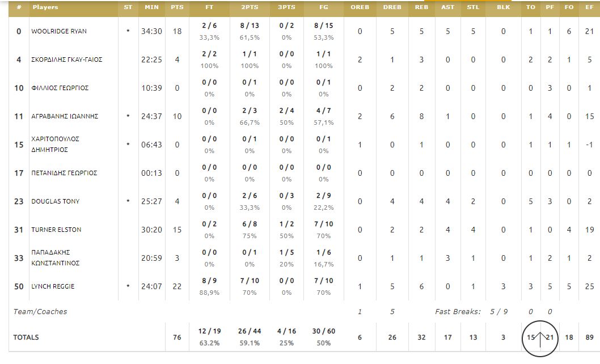Viewport: 600px width, 364px height.
Task: Click DOUGLAS TONY player name
Action: coord(56,201)
